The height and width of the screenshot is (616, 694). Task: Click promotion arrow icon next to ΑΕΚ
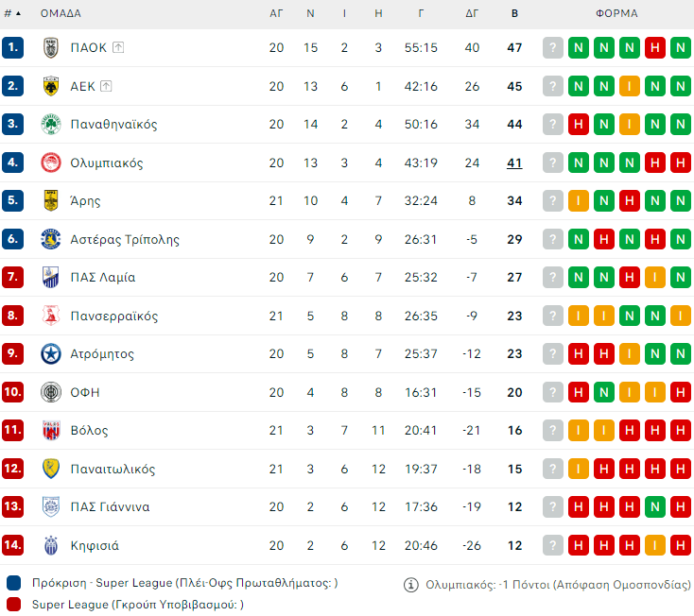(x=106, y=86)
